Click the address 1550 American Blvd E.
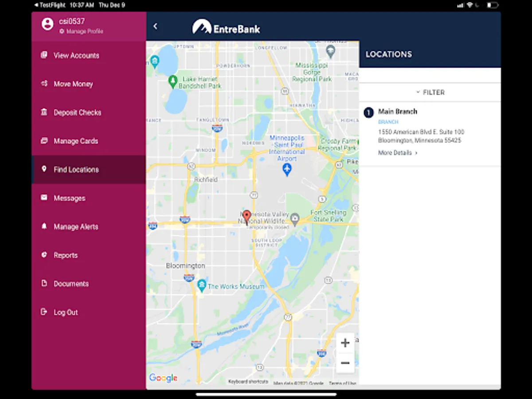The image size is (532, 399). 421,132
